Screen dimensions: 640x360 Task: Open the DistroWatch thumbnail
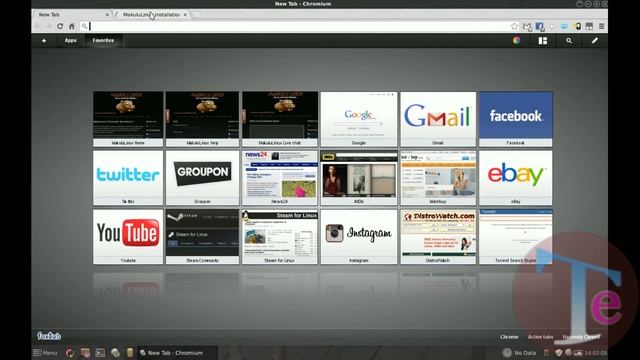(438, 236)
